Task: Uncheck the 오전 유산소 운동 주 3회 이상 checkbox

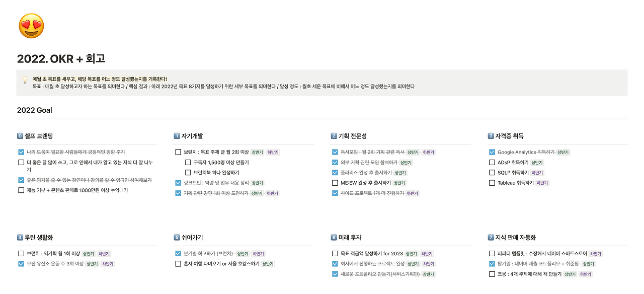Action: pyautogui.click(x=21, y=263)
